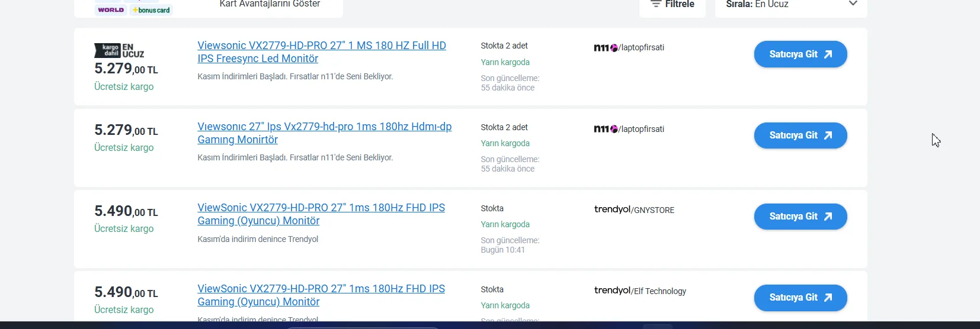Viewport: 980px width, 329px height.
Task: Click '55 dakika önce' in the second offer
Action: (508, 169)
